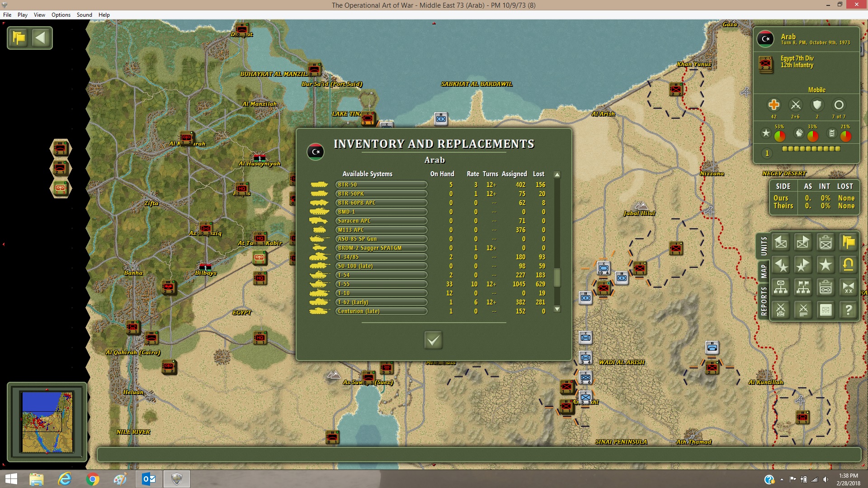The image size is (868, 488).
Task: Click the left-pointing triangle back button
Action: click(x=41, y=38)
